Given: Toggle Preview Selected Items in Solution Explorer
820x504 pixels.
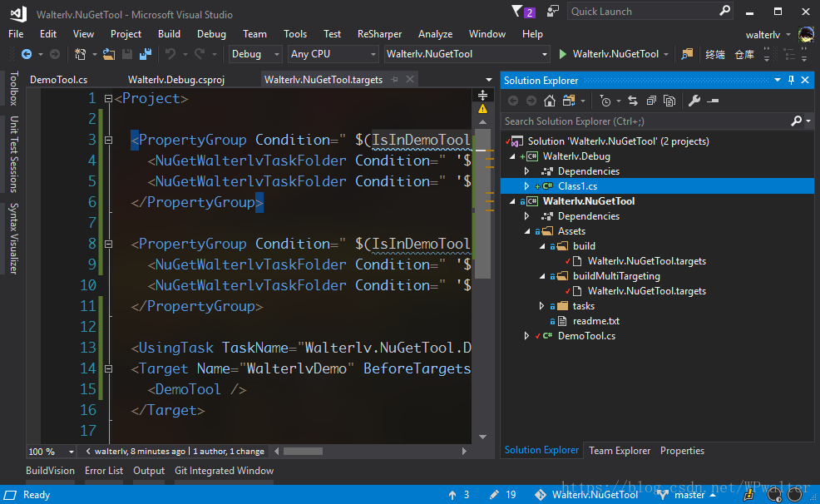Looking at the screenshot, I should pos(713,101).
